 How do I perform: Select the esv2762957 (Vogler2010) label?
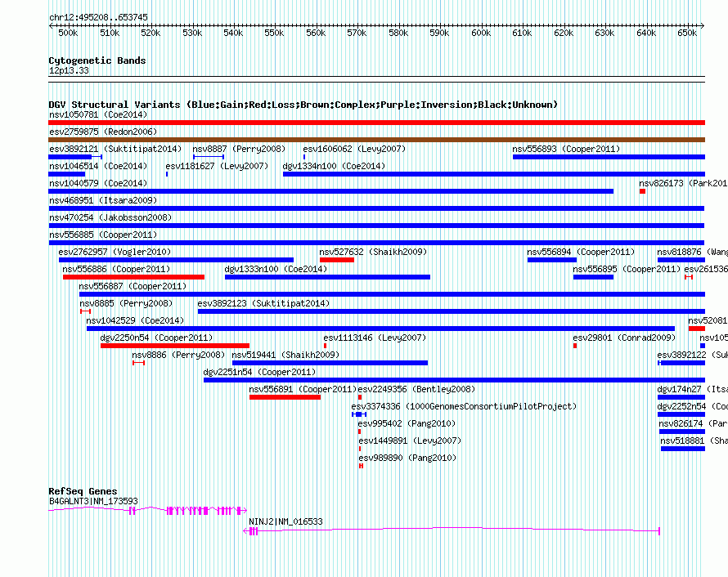point(115,252)
